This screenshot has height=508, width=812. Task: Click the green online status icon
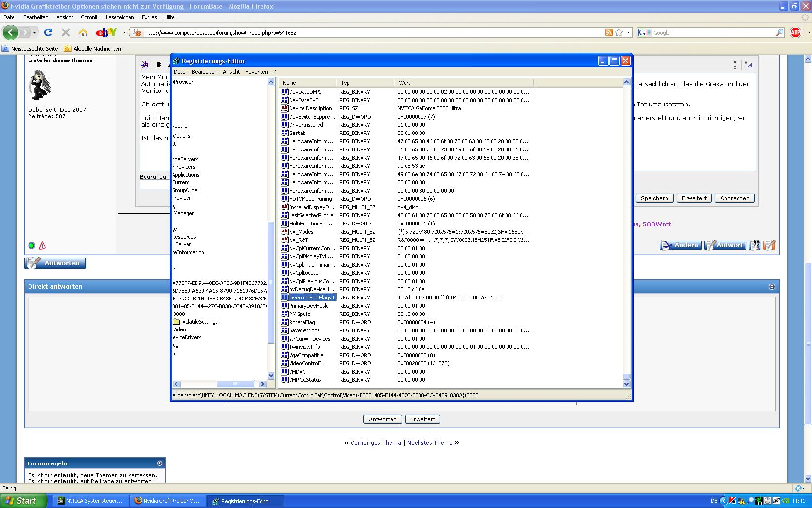point(32,246)
